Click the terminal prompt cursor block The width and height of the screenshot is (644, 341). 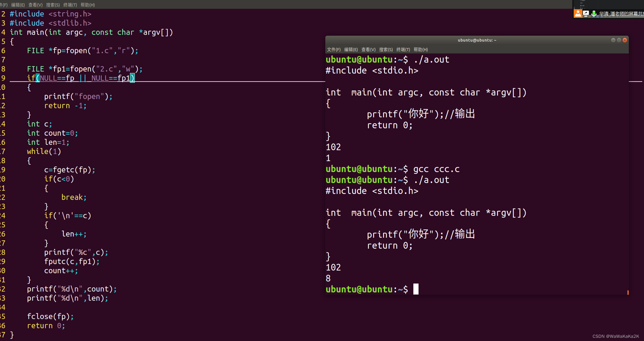pos(416,289)
